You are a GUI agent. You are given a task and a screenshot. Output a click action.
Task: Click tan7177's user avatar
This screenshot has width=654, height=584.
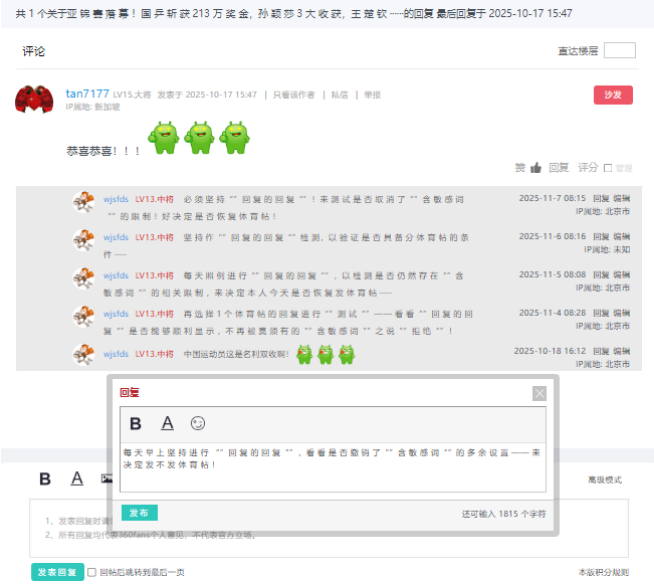pos(34,100)
